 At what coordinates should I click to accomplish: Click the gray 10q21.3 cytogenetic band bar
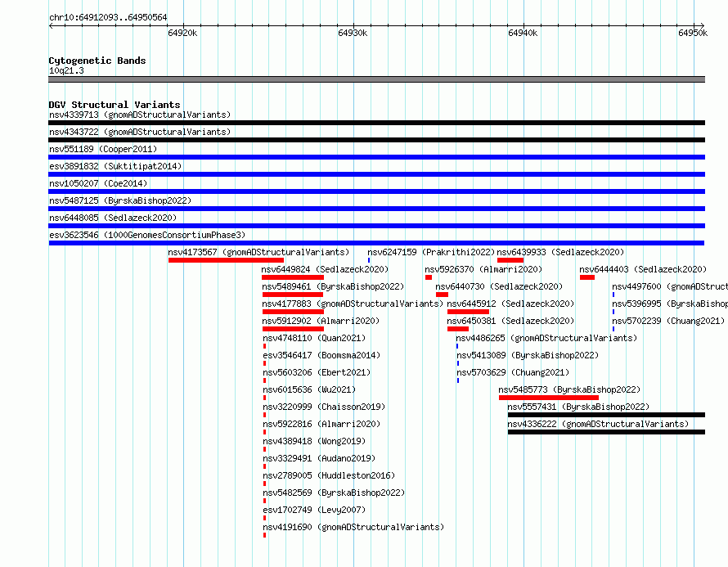tap(376, 79)
